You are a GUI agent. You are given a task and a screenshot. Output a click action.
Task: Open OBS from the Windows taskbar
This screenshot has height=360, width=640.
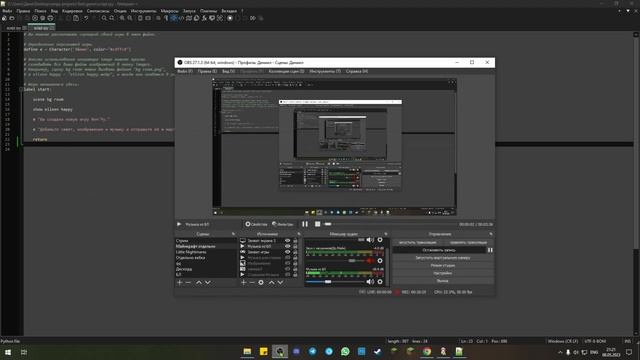280,351
